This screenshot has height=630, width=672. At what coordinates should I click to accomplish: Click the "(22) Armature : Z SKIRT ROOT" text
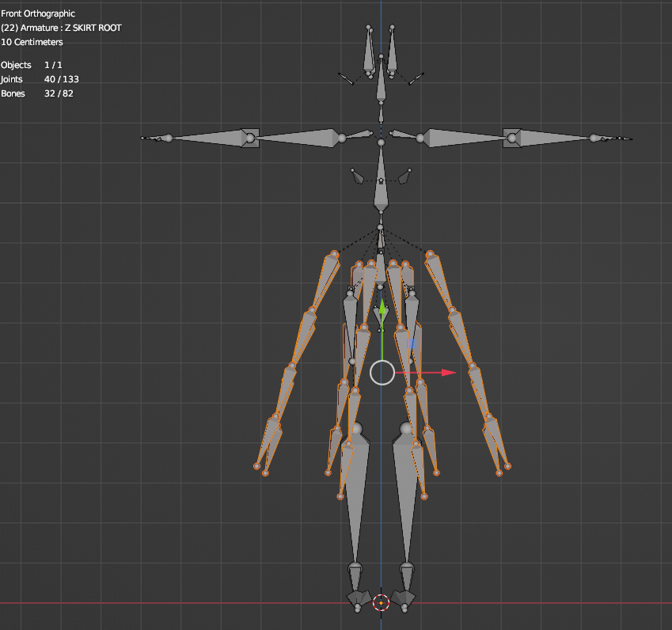coord(61,28)
